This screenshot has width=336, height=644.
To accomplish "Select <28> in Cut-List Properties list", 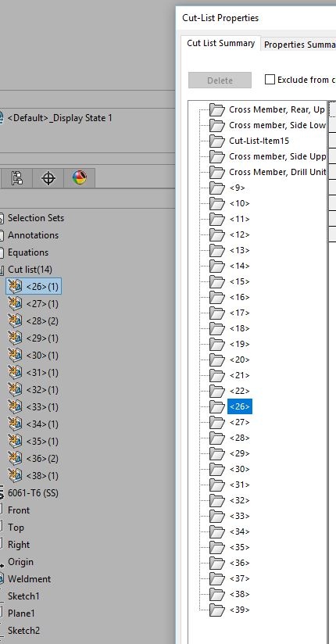I will click(239, 438).
